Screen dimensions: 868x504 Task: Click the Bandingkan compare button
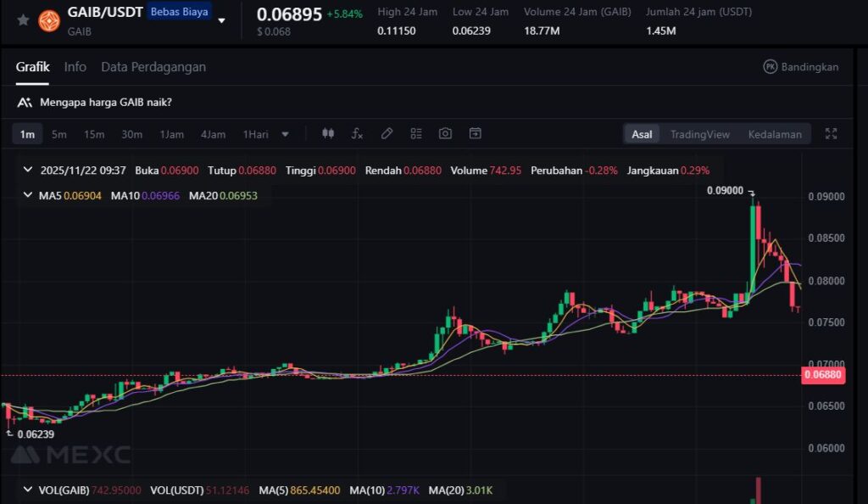pos(800,67)
